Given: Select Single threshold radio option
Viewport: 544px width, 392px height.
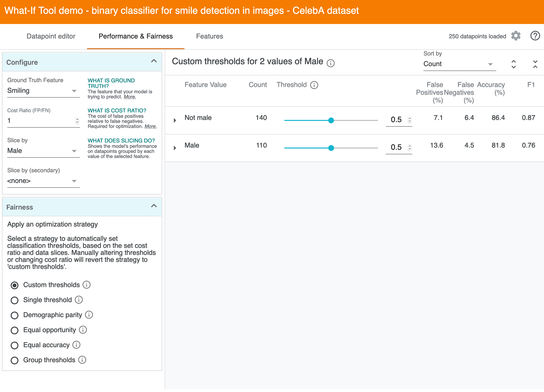Looking at the screenshot, I should (15, 300).
